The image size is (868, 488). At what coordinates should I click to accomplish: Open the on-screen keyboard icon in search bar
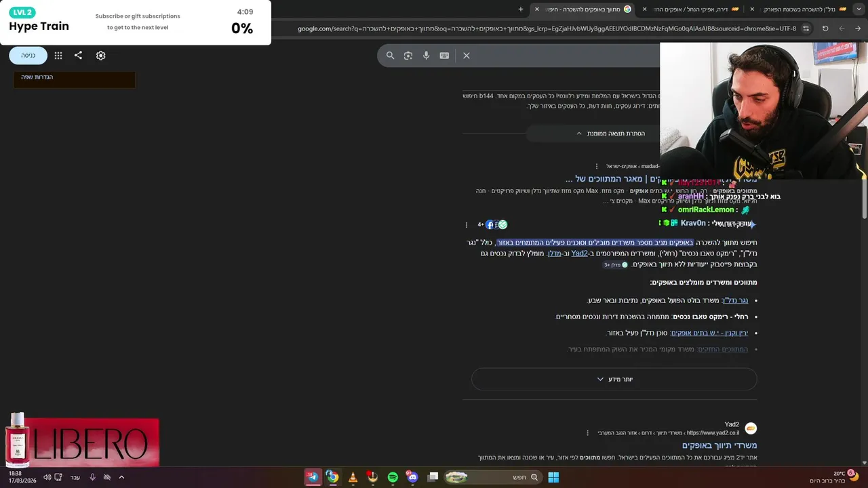444,56
